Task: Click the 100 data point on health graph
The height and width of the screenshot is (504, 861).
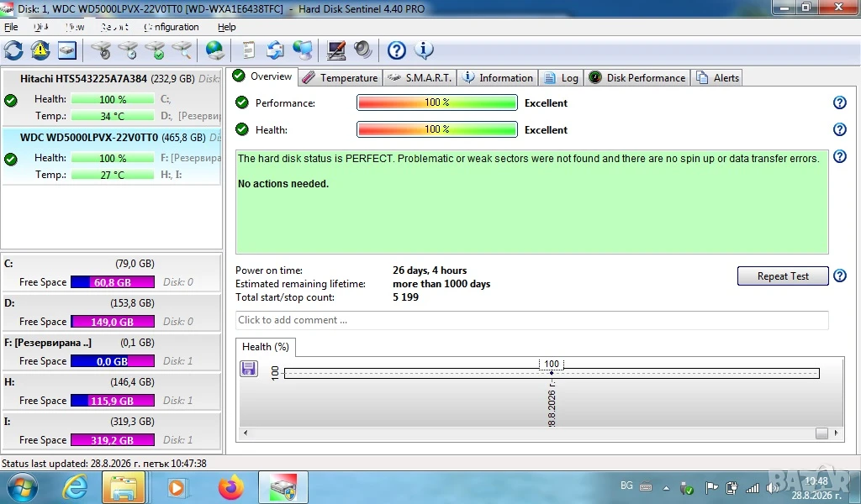Action: click(x=552, y=373)
